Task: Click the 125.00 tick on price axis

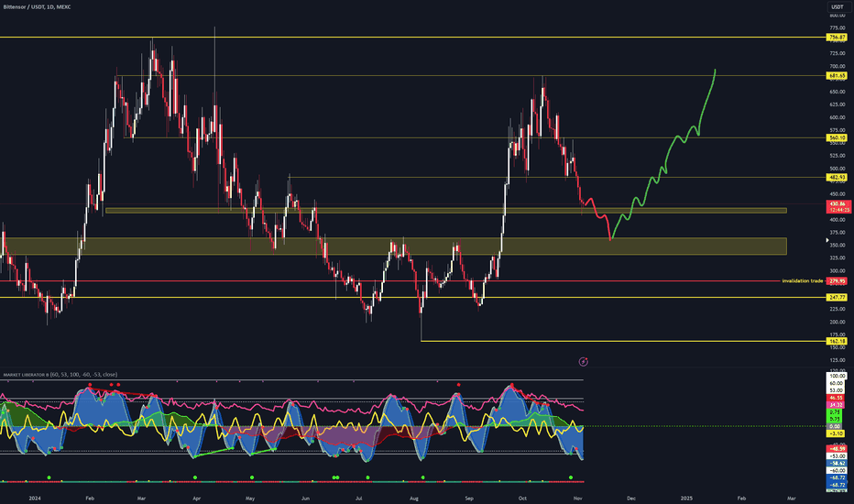Action: coord(838,360)
